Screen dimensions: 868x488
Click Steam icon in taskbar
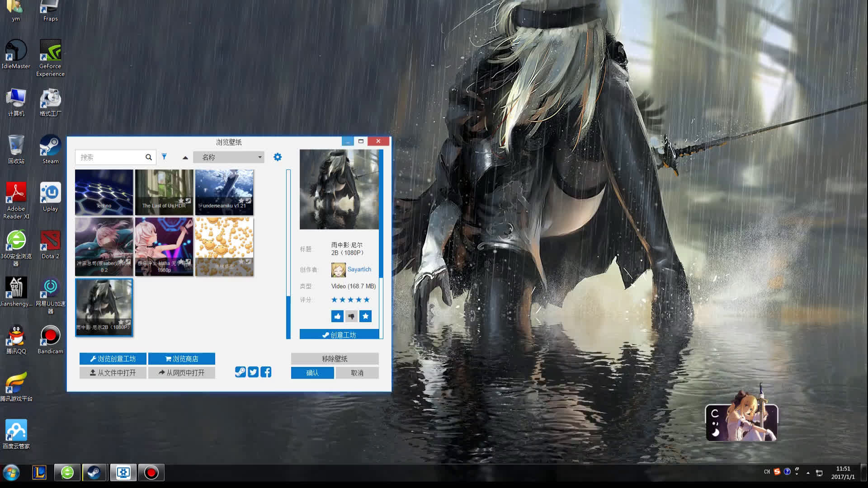(94, 473)
